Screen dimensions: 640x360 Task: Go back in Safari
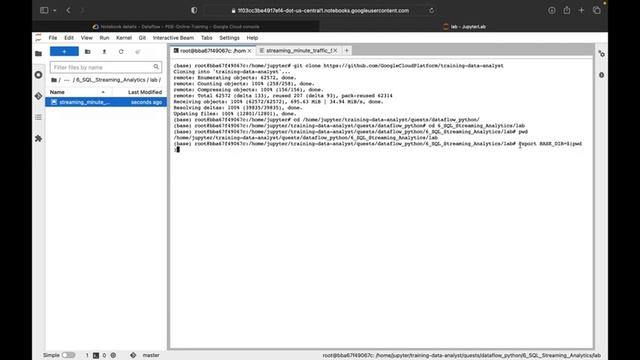point(68,10)
